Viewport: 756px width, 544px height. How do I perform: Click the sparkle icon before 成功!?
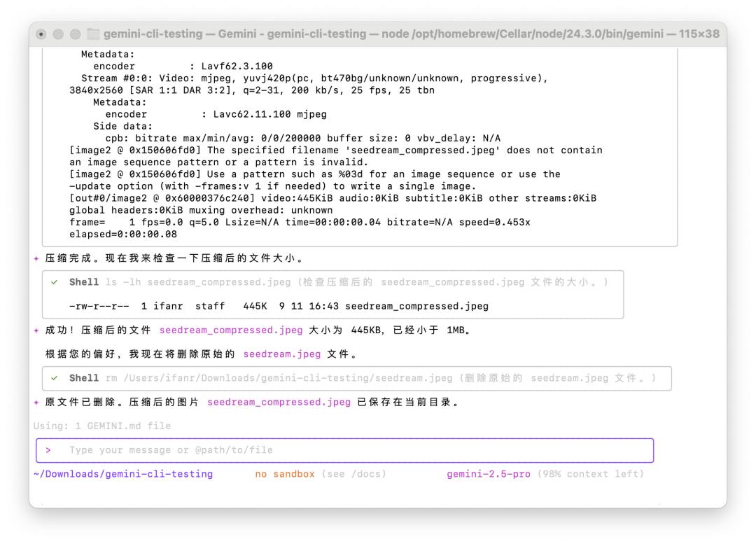36,330
